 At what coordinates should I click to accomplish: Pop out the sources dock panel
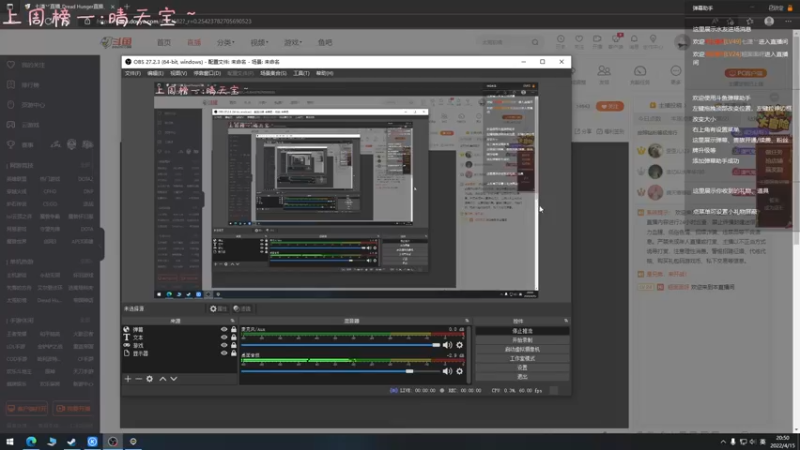[233, 321]
